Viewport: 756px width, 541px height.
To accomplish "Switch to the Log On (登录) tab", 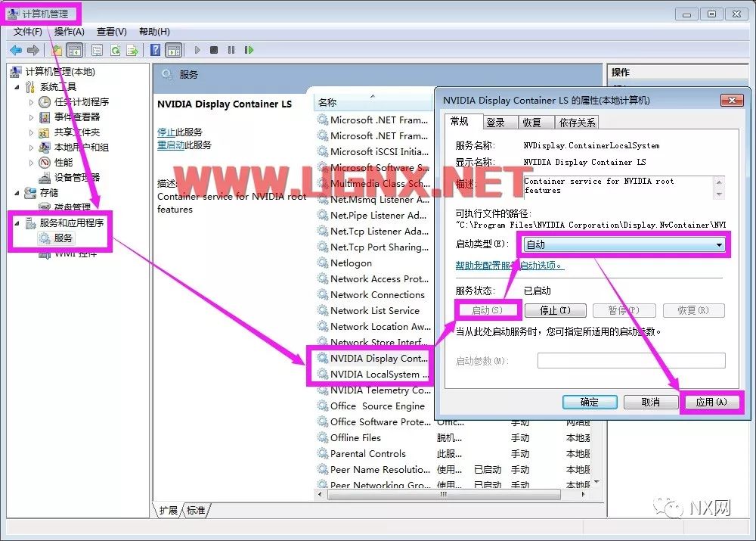I will (x=500, y=123).
